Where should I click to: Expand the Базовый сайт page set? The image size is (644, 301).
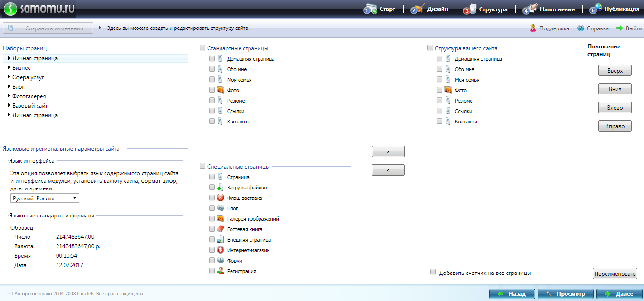point(9,105)
